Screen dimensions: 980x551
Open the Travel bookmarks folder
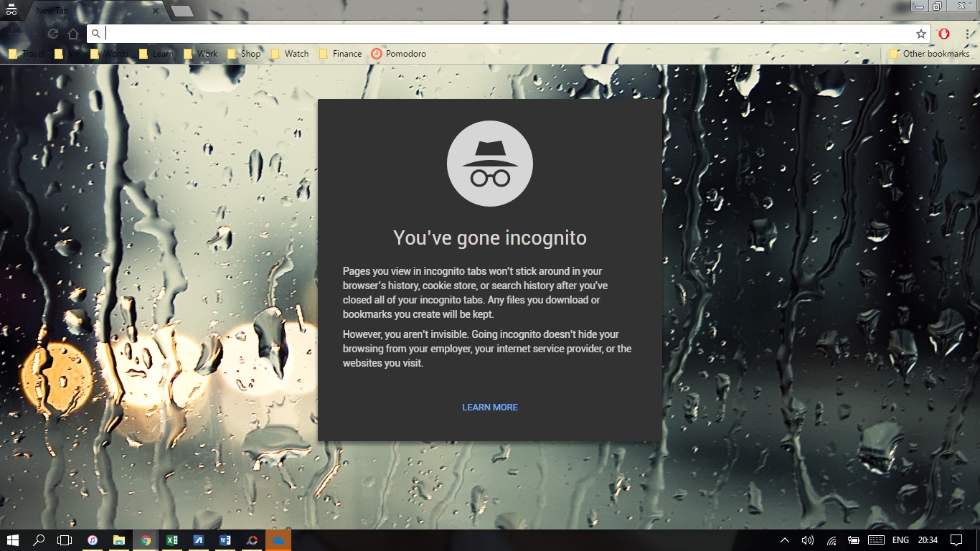[x=26, y=54]
